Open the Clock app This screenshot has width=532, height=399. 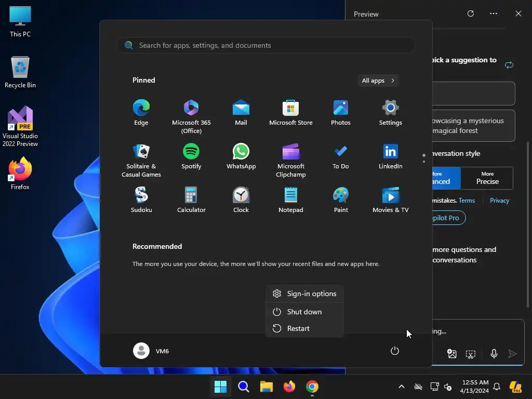pyautogui.click(x=241, y=200)
